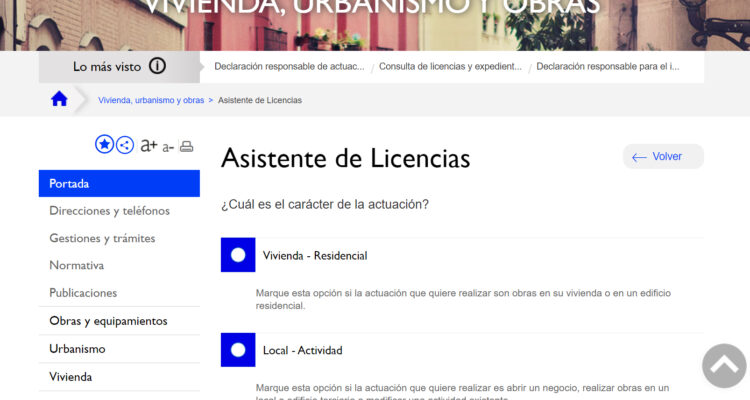Expand the Vivienda sidebar section
Image resolution: width=750 pixels, height=400 pixels.
point(71,377)
